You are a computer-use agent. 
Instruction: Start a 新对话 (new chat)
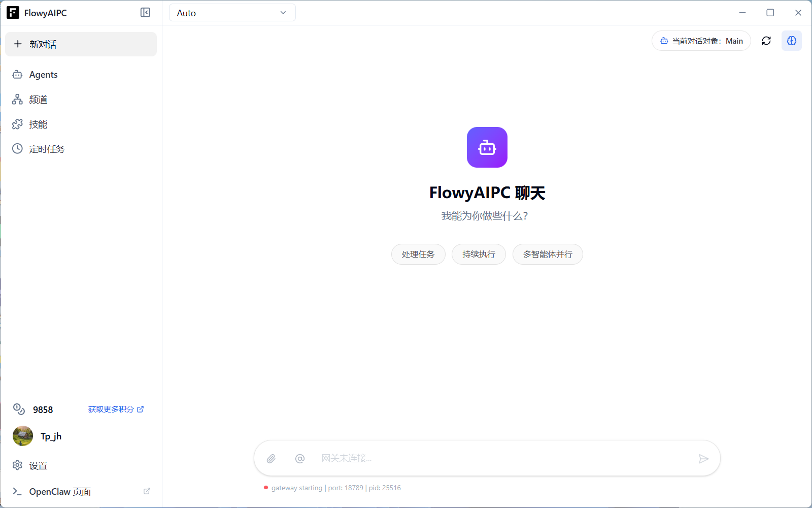tap(81, 44)
